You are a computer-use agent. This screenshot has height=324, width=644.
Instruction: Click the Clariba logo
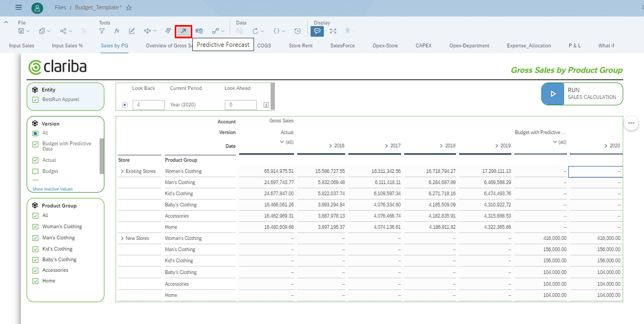58,67
